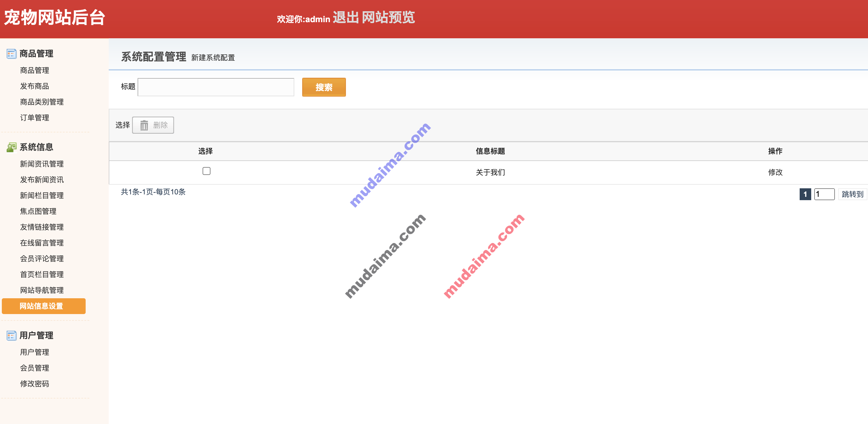Viewport: 868px width, 424px height.
Task: Open 焦点图管理 menu item
Action: pyautogui.click(x=38, y=211)
